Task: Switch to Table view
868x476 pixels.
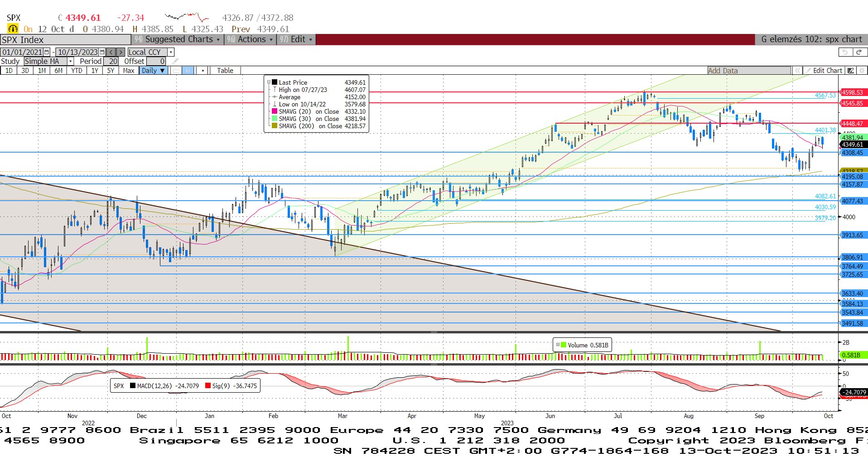Action: tap(225, 70)
